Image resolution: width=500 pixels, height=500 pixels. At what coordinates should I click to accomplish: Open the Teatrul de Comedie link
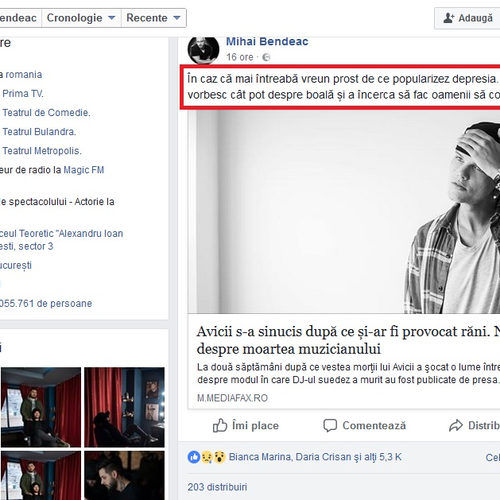tap(46, 113)
